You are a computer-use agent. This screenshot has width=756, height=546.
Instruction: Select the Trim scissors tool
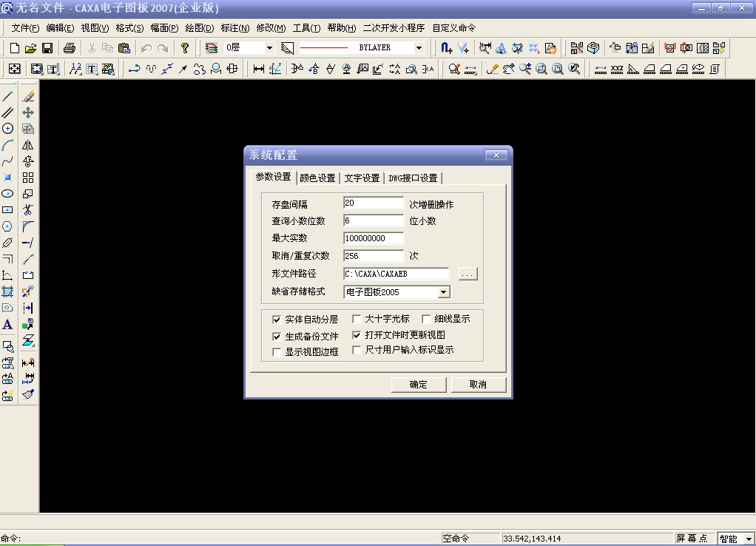click(28, 210)
